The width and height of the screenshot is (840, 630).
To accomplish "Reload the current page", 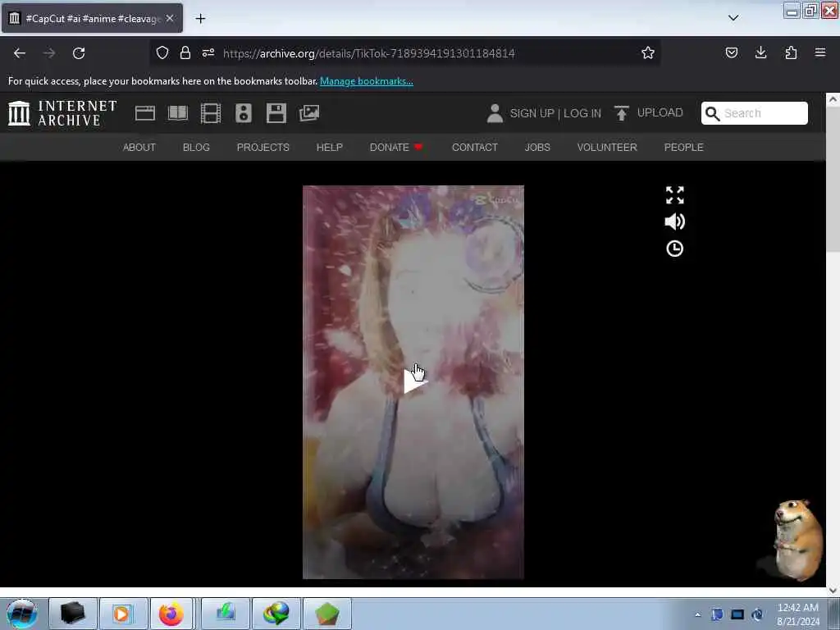I will pos(79,53).
